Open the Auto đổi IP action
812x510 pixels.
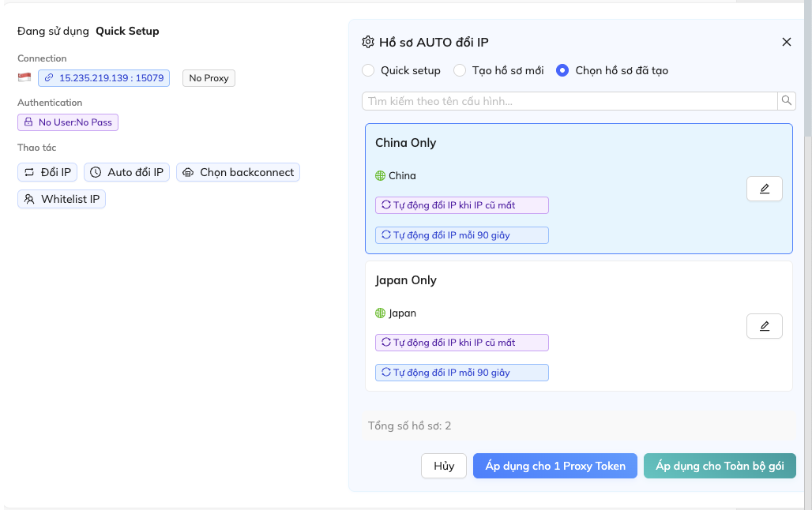point(126,172)
